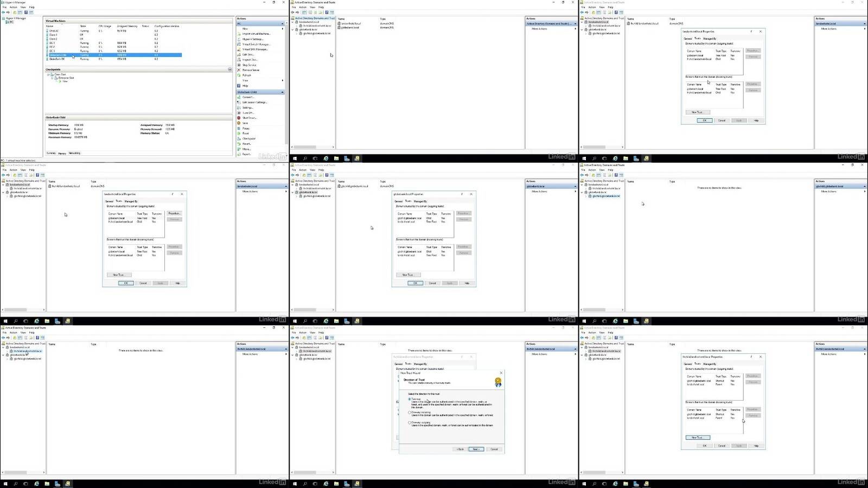Sort virtual machines by Assigned Memory column

[x=127, y=26]
